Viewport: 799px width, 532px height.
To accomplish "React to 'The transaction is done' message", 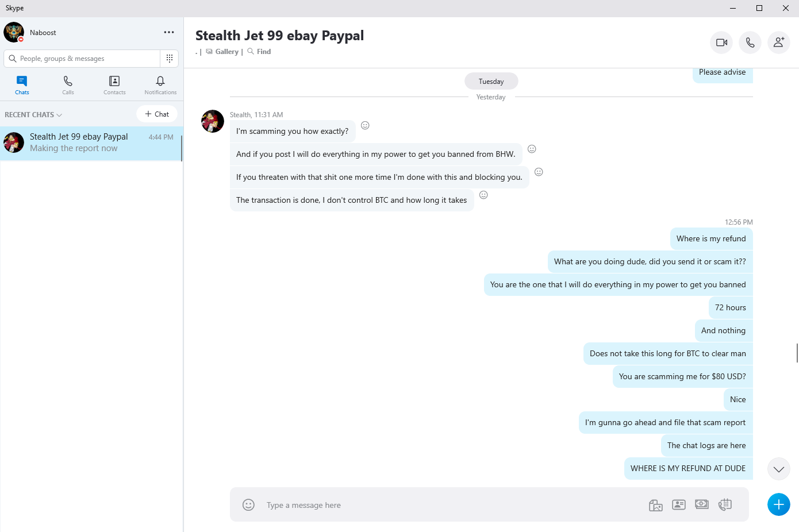I will pyautogui.click(x=483, y=195).
